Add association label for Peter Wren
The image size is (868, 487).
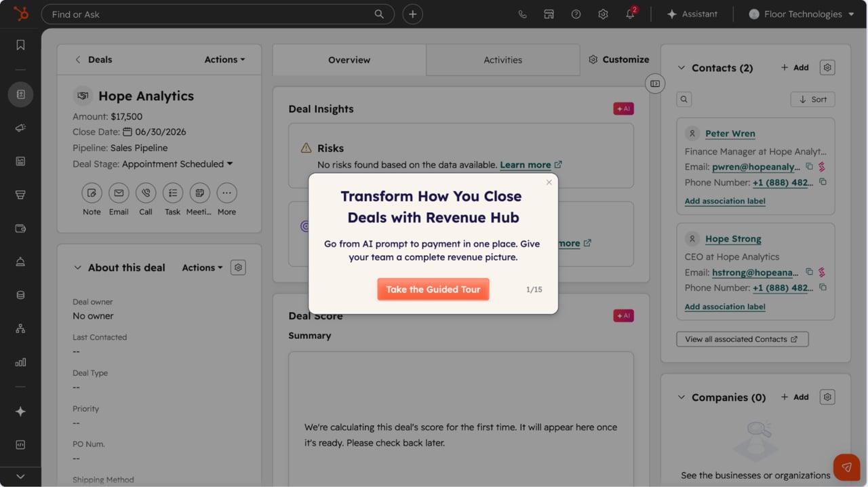tap(725, 201)
